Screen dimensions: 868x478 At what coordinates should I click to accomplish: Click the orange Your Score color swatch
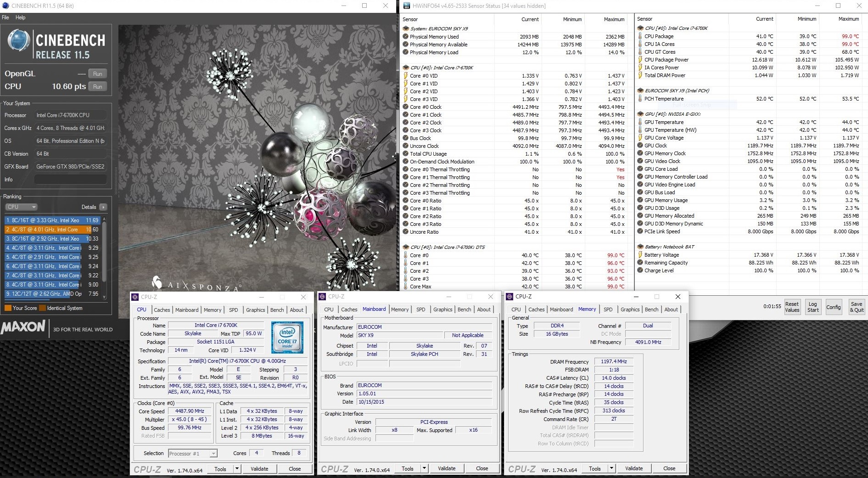(8, 308)
